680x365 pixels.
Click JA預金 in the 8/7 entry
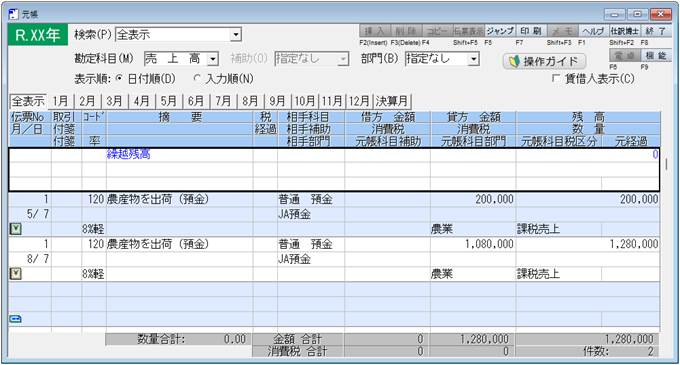(x=294, y=259)
